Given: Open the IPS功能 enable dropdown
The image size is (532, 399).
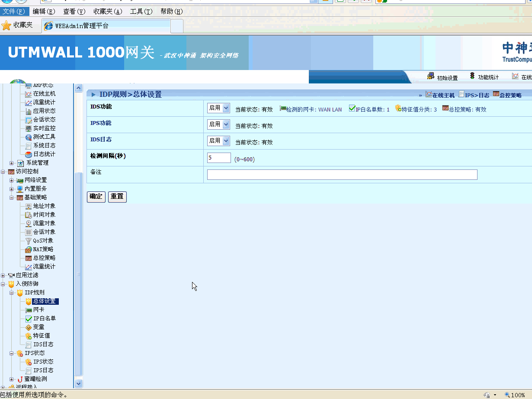Looking at the screenshot, I should 219,124.
